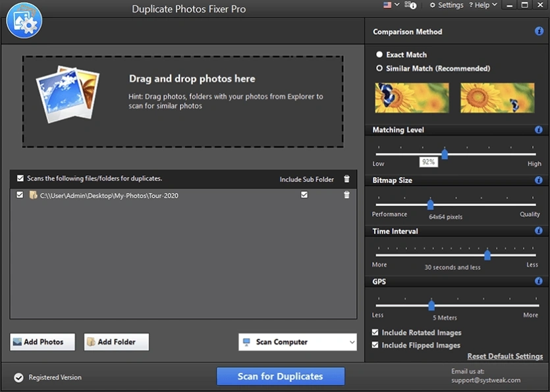Toggle the Include Flipped Images checkbox
Image resolution: width=550 pixels, height=392 pixels.
375,345
